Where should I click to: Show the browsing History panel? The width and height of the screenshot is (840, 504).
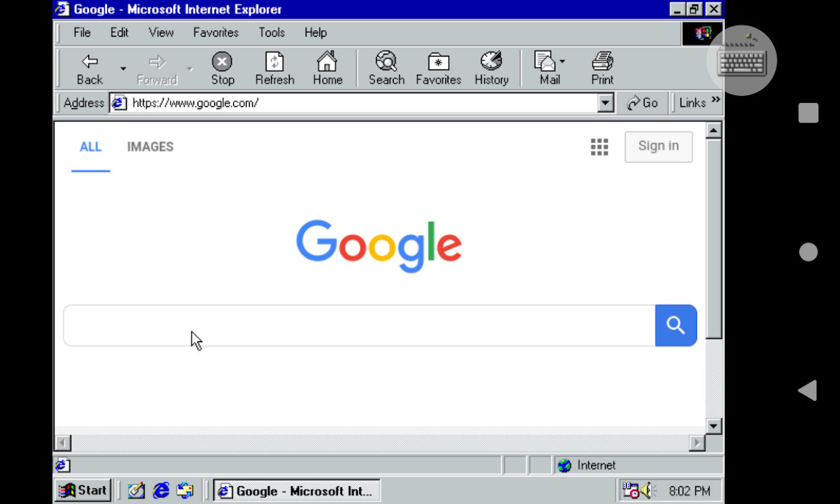[491, 63]
